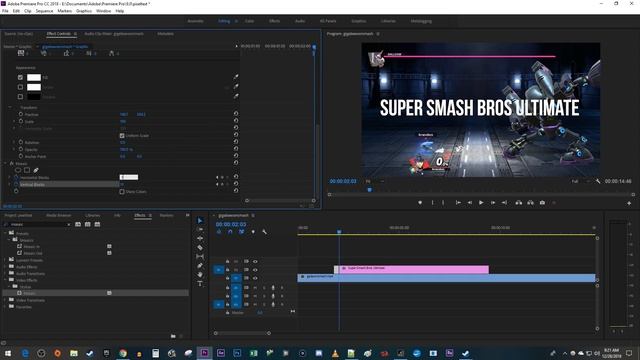The height and width of the screenshot is (360, 640).
Task: Enable the Stroke checkbox in Appearance
Action: click(20, 87)
